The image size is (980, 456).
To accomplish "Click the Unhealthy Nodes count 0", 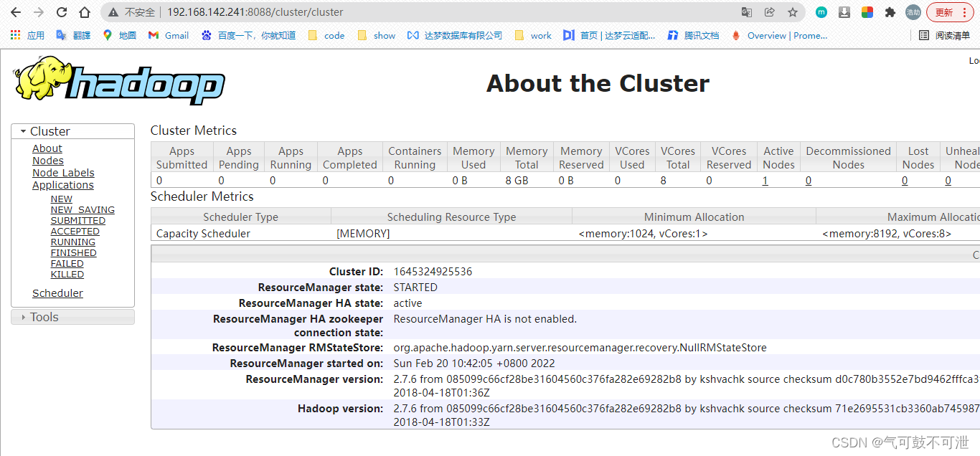I will 948,181.
